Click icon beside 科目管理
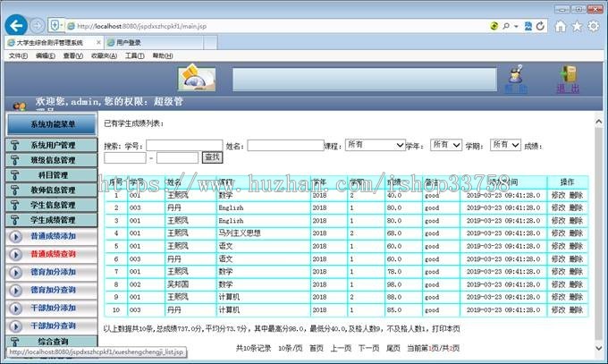The width and height of the screenshot is (608, 364). (x=14, y=175)
